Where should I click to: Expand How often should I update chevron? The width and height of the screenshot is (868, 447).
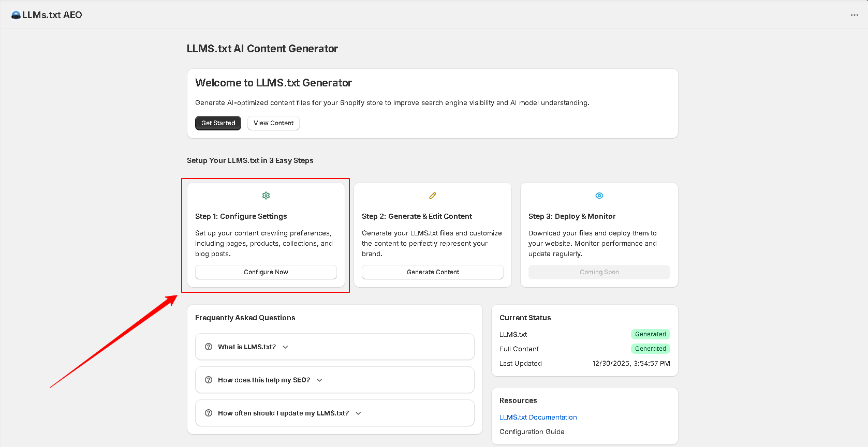coord(358,413)
